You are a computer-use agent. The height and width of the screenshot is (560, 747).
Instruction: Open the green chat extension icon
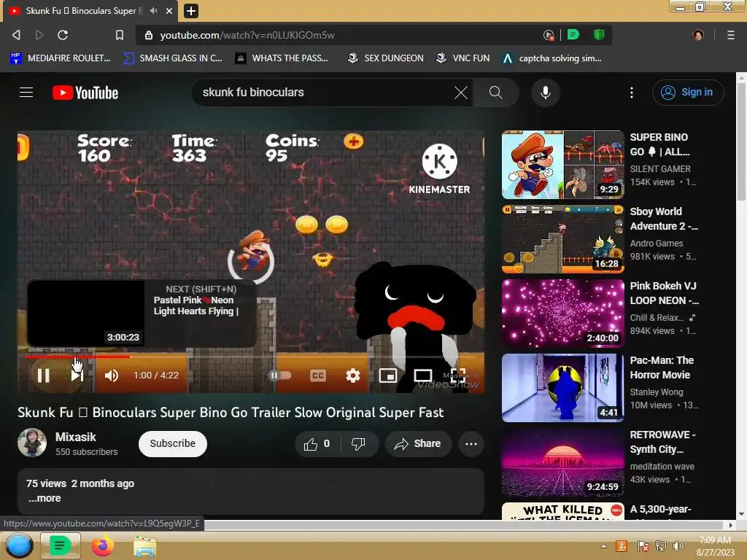click(x=573, y=35)
